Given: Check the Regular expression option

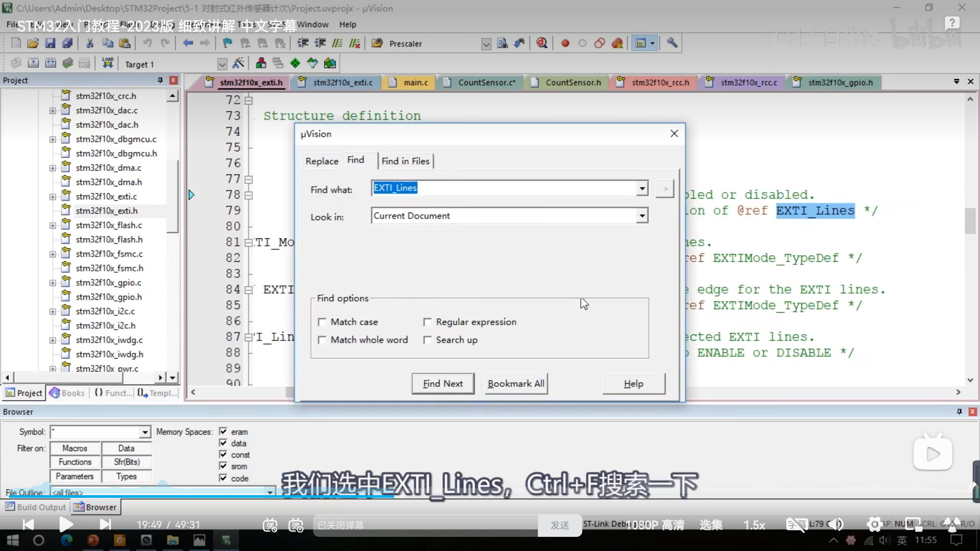Looking at the screenshot, I should click(428, 322).
